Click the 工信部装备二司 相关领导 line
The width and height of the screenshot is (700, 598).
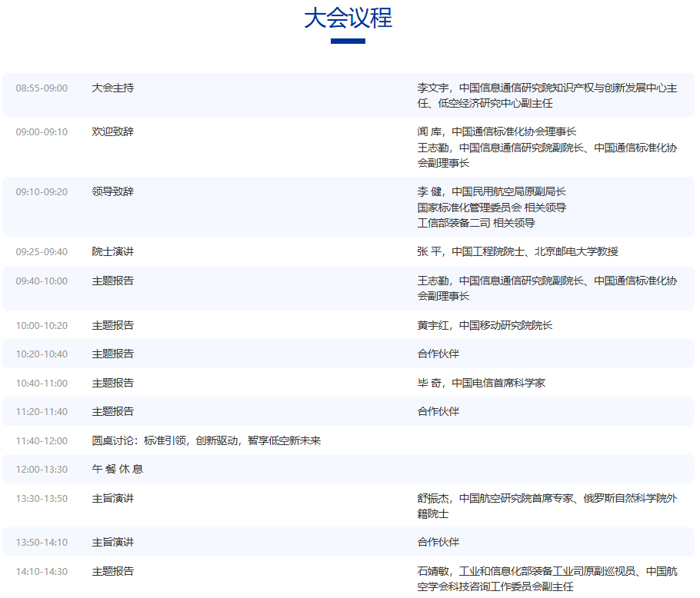[476, 223]
